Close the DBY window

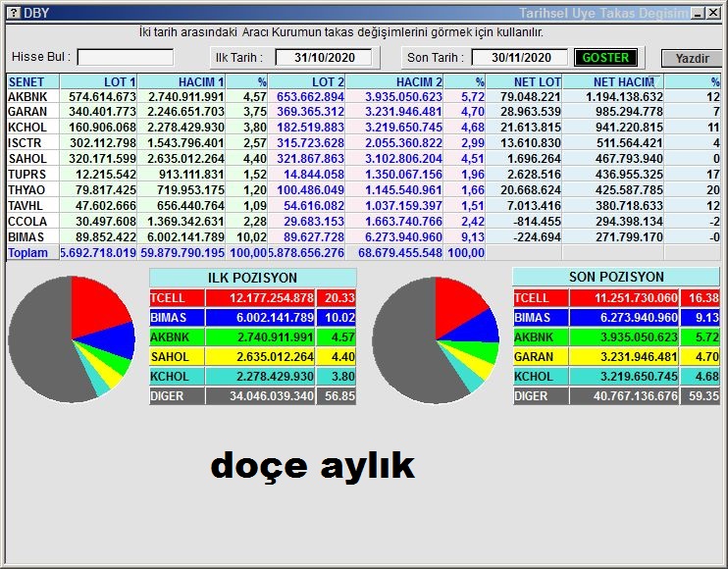(x=713, y=13)
